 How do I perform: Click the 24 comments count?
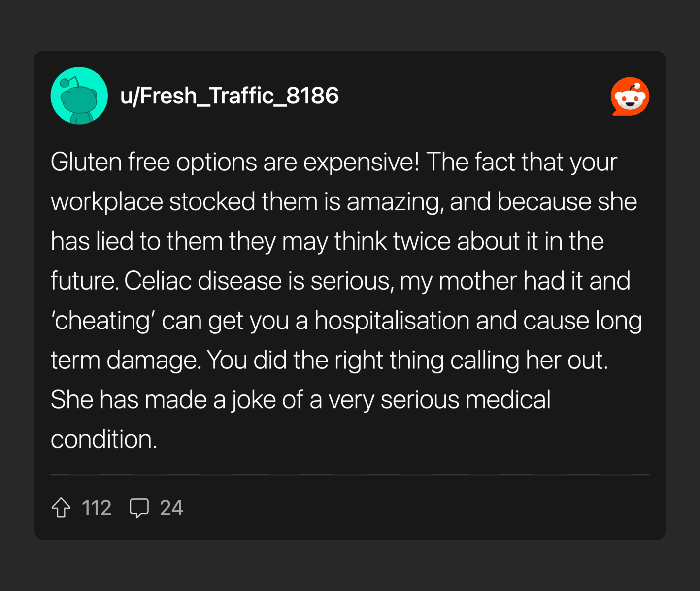[171, 508]
